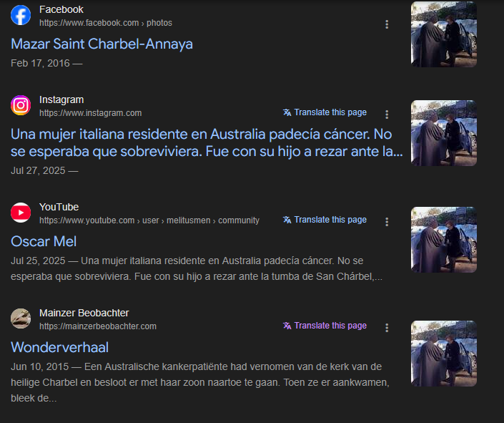Click the mainzerbeobachter.com URL text
The image size is (504, 423).
tap(98, 326)
